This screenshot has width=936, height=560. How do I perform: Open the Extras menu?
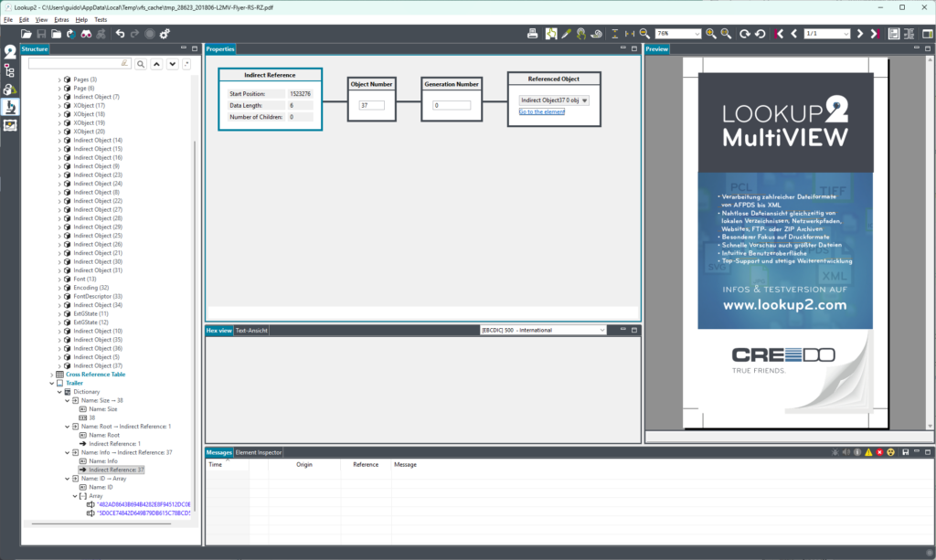click(61, 20)
